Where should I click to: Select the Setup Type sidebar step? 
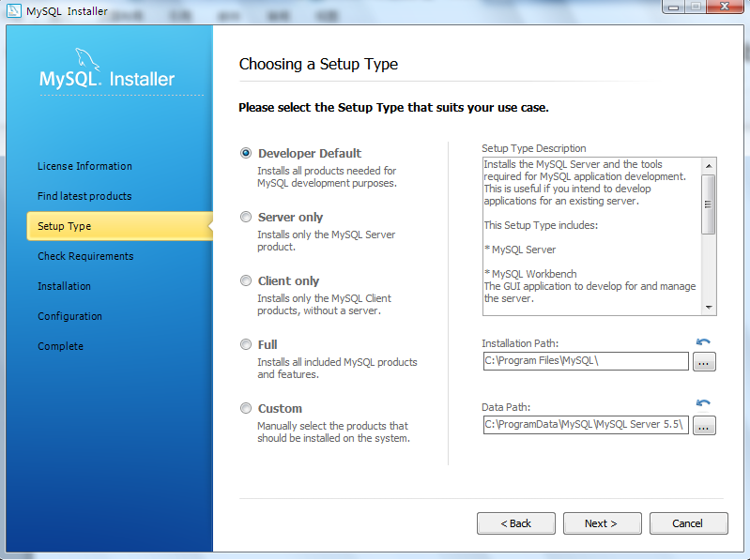point(119,226)
